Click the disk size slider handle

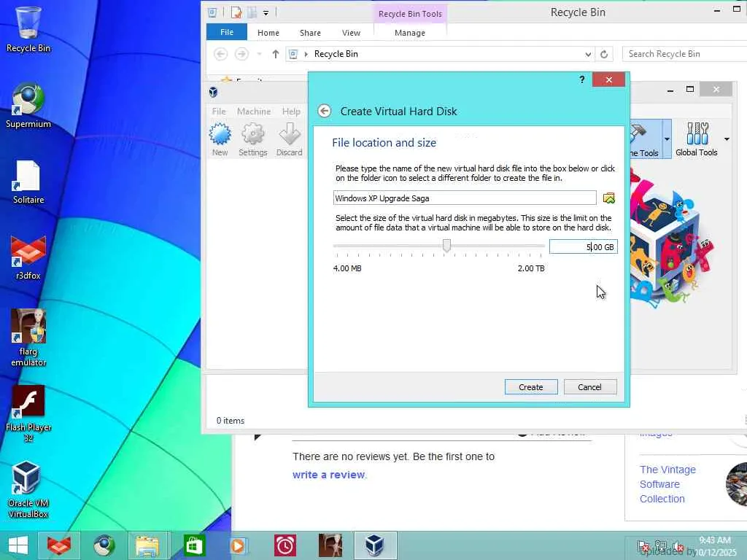click(x=446, y=245)
